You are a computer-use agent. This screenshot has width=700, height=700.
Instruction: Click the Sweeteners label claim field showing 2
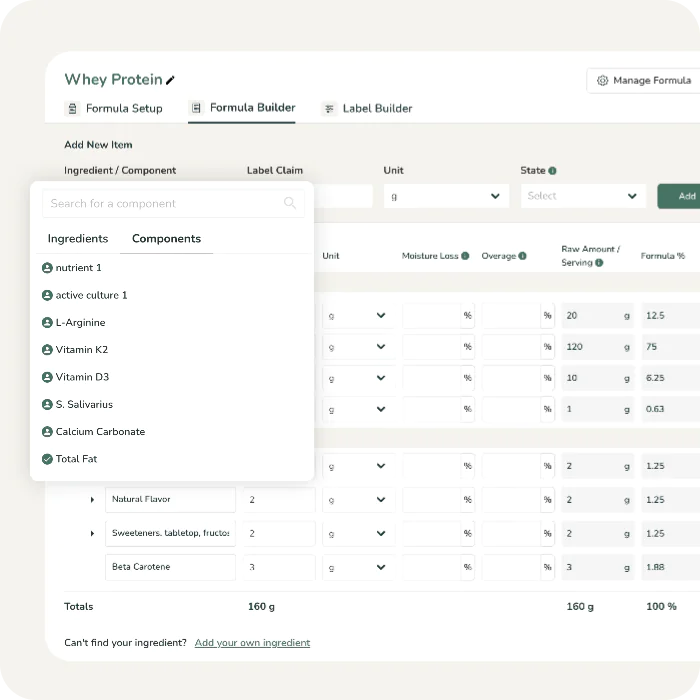pyautogui.click(x=279, y=533)
